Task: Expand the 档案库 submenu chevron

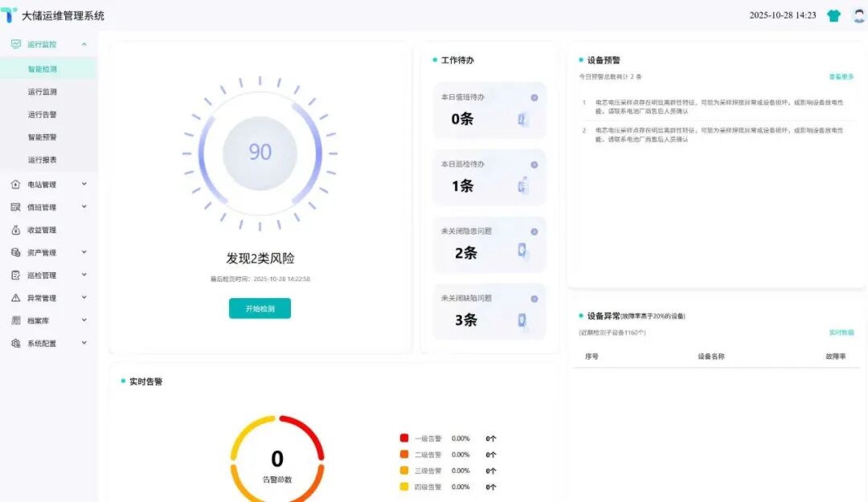Action: (84, 320)
